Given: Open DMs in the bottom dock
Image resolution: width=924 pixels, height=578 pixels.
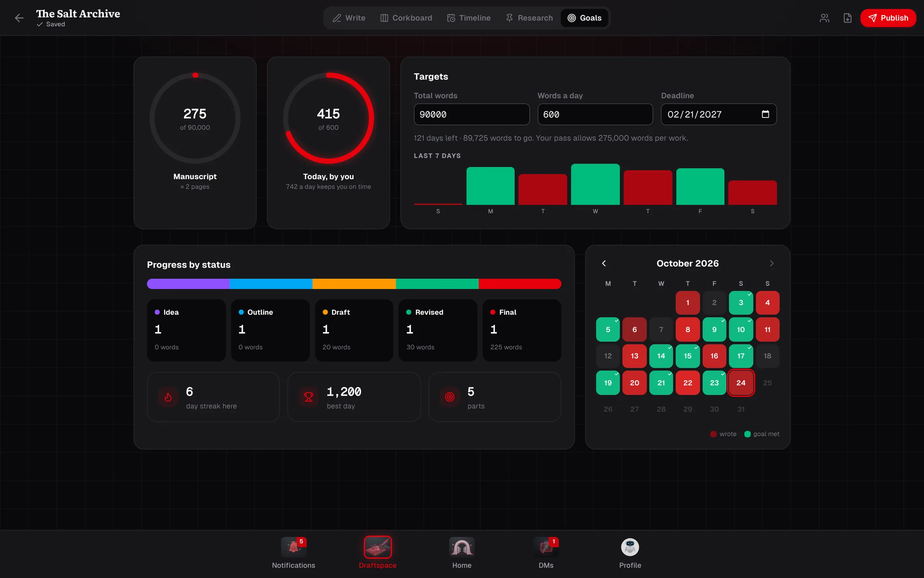Looking at the screenshot, I should 546,553.
